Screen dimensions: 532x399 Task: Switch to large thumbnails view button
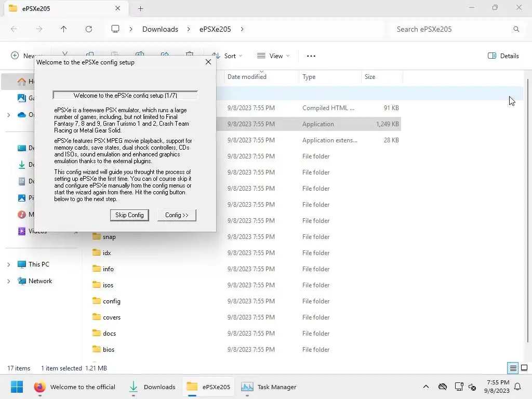[524, 368]
